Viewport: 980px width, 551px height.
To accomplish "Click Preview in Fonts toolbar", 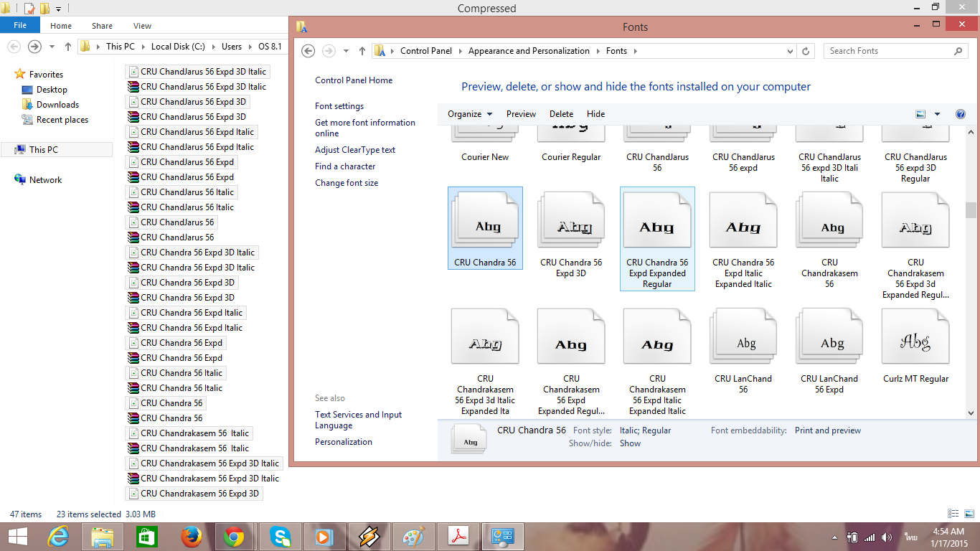I will (x=521, y=114).
